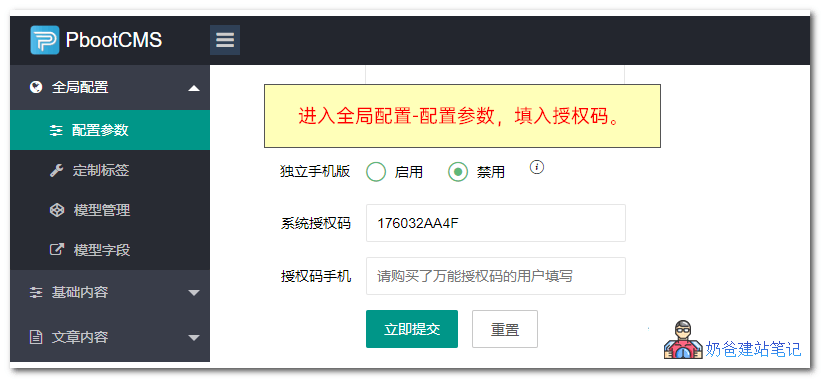
Task: Click the sliders icon beside 配置参数
Action: tap(56, 130)
